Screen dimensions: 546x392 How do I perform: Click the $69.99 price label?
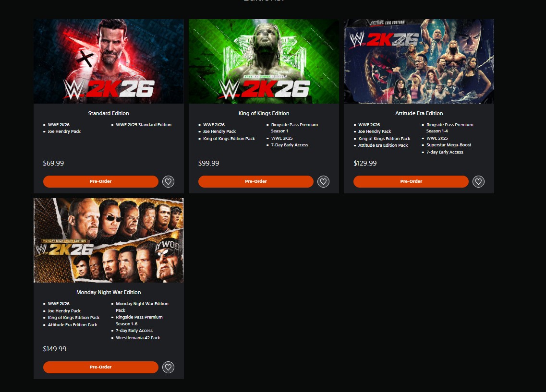pyautogui.click(x=53, y=163)
